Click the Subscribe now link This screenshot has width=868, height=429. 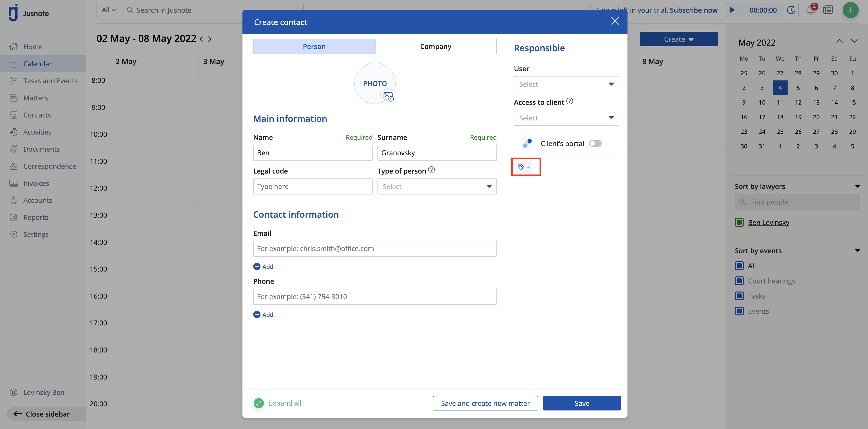(694, 10)
